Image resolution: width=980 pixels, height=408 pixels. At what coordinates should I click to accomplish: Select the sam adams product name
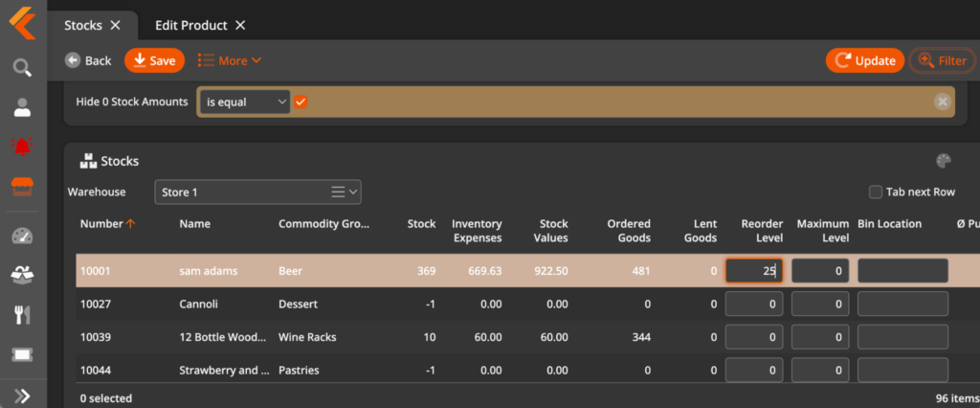point(208,271)
